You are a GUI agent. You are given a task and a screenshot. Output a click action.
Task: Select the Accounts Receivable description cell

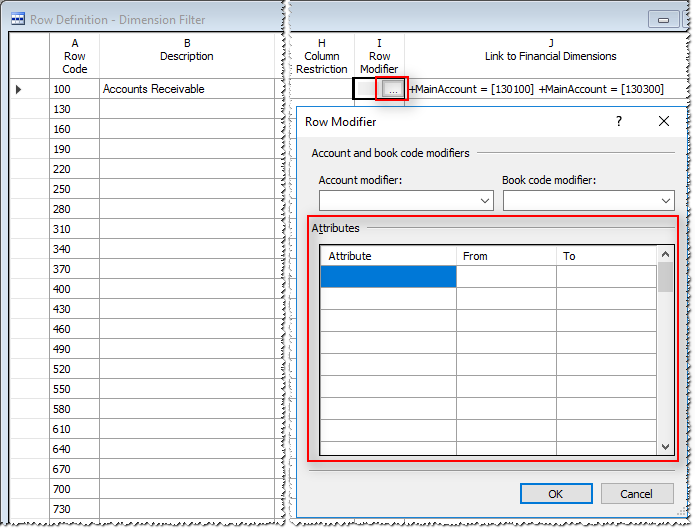[x=187, y=89]
